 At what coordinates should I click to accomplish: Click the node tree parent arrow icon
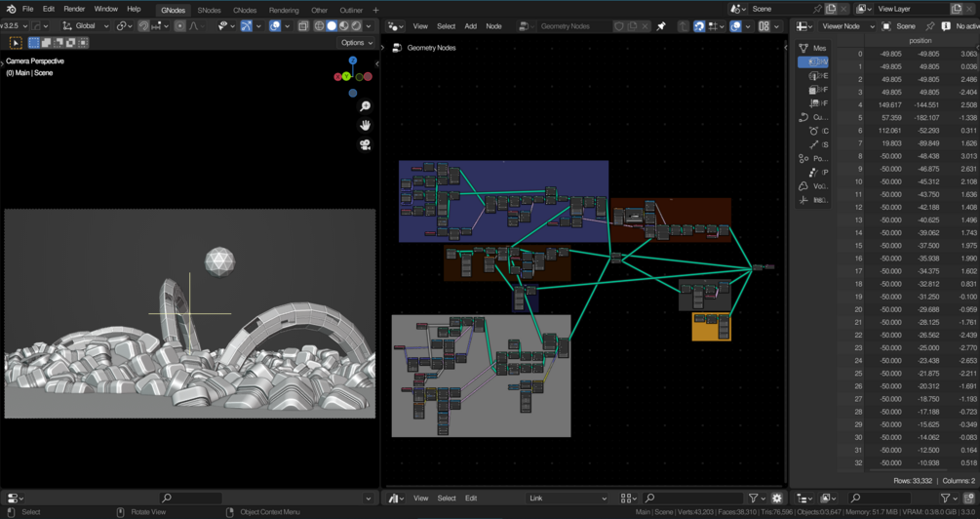pos(684,26)
